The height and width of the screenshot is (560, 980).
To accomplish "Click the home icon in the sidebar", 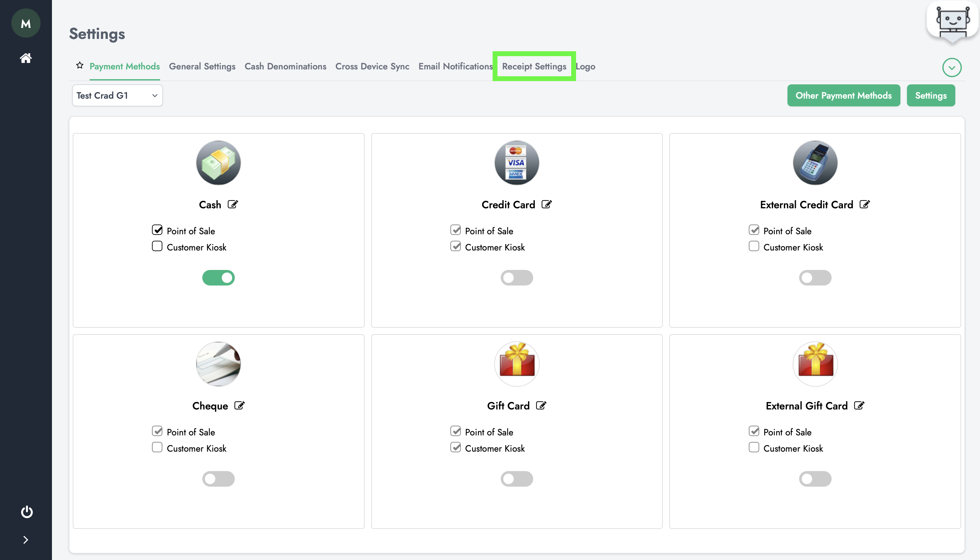I will pyautogui.click(x=25, y=57).
